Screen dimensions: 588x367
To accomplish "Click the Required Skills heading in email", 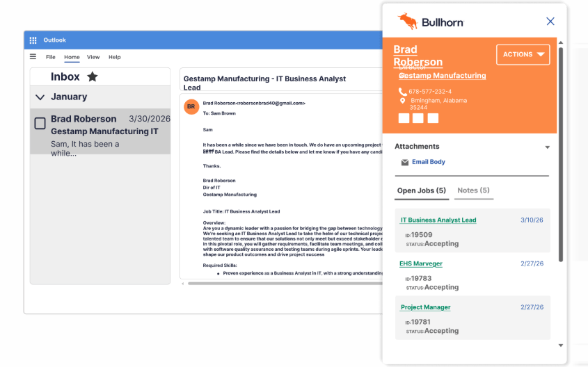I will point(220,265).
